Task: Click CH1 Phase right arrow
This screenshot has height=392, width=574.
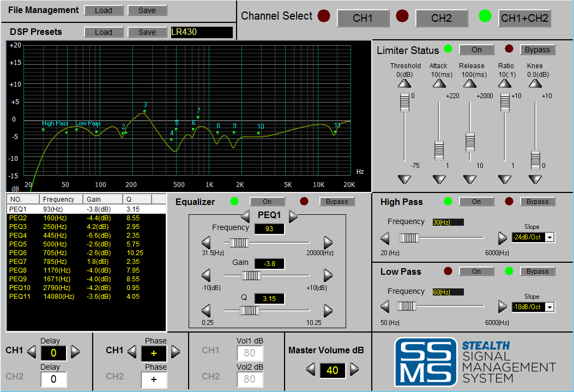Action: pos(176,352)
